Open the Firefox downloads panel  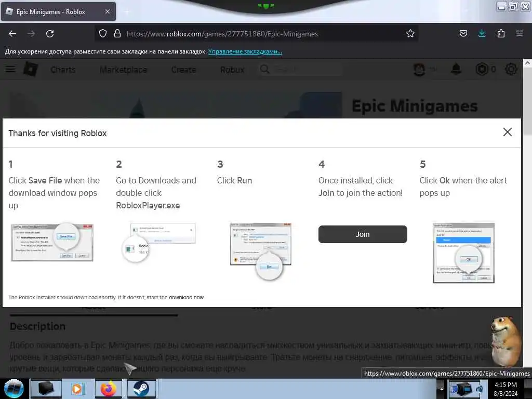point(482,33)
